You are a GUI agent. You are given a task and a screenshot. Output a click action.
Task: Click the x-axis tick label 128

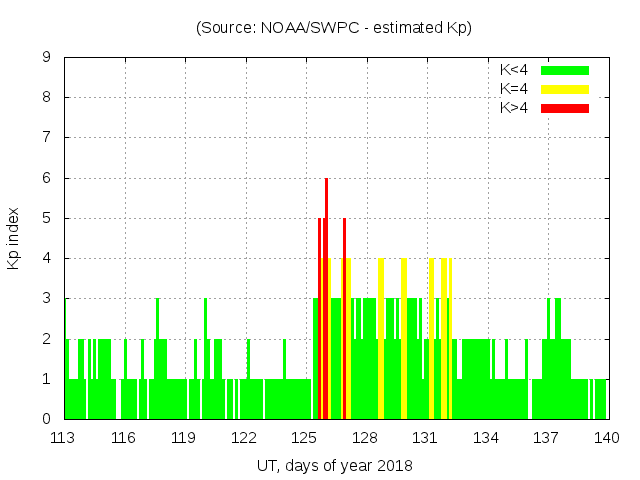click(x=365, y=438)
